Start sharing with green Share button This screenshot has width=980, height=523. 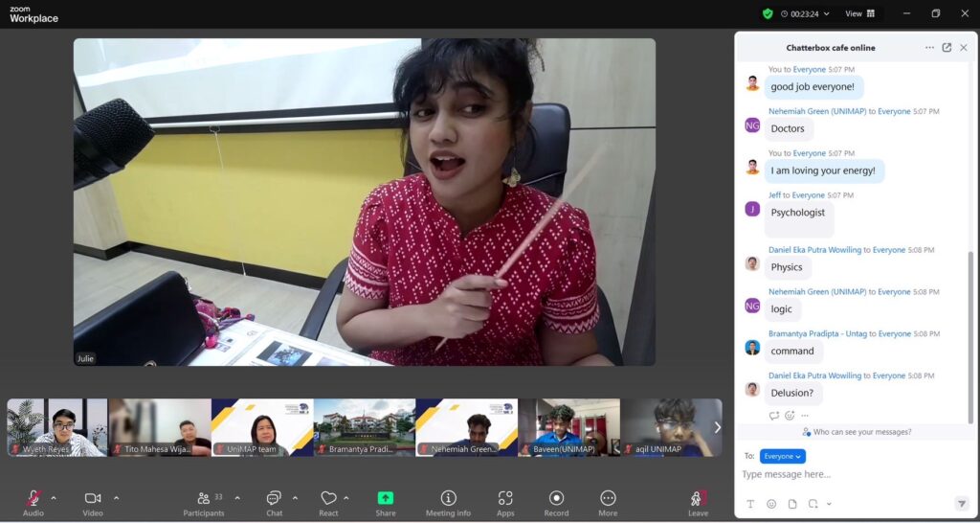tap(386, 503)
